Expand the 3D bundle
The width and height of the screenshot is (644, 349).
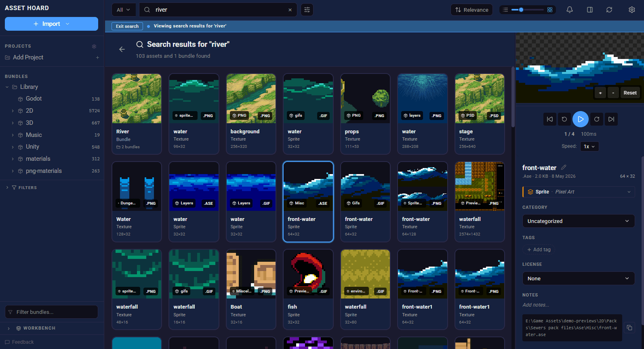point(13,123)
